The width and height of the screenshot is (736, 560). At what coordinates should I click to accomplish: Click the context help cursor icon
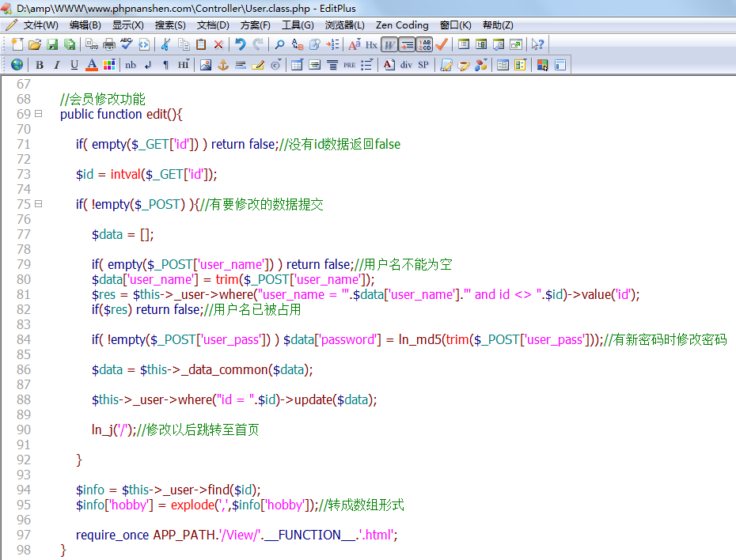(x=537, y=44)
